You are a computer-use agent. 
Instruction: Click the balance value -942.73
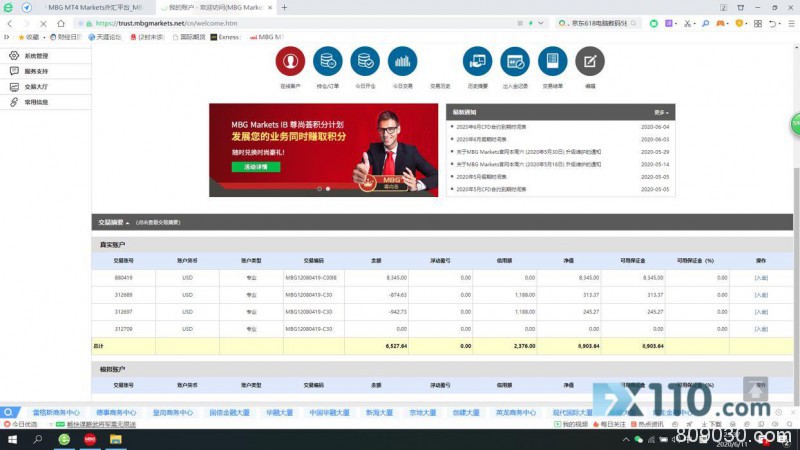coord(397,312)
